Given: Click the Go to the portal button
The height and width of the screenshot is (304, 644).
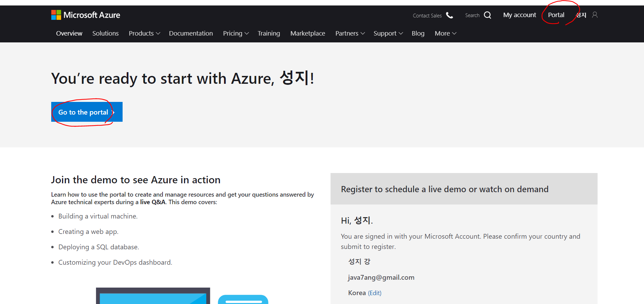Looking at the screenshot, I should [x=87, y=112].
